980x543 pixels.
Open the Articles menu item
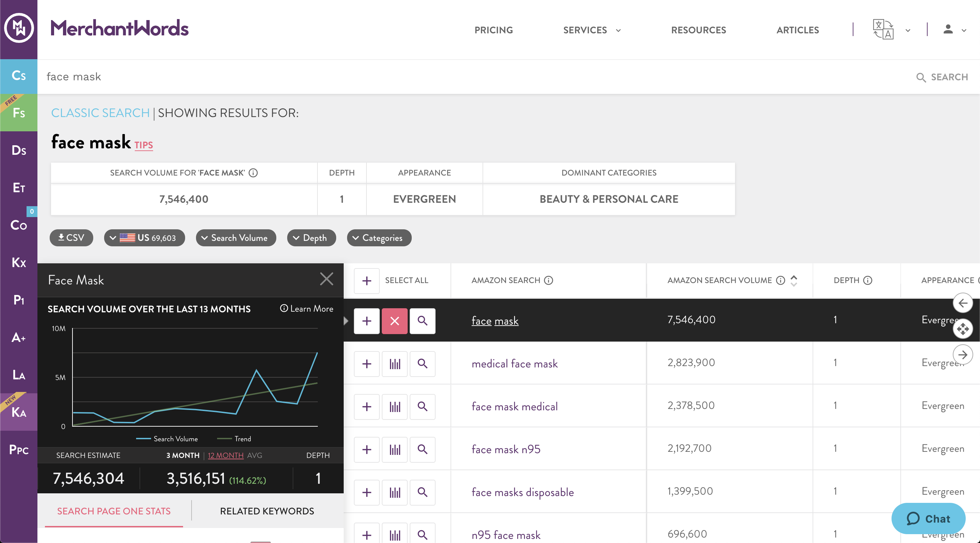coord(797,30)
